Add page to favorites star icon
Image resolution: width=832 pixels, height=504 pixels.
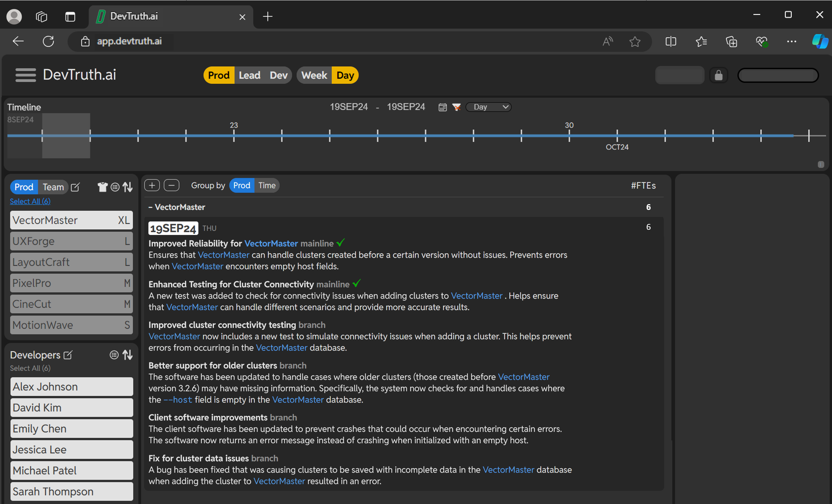[x=635, y=41]
